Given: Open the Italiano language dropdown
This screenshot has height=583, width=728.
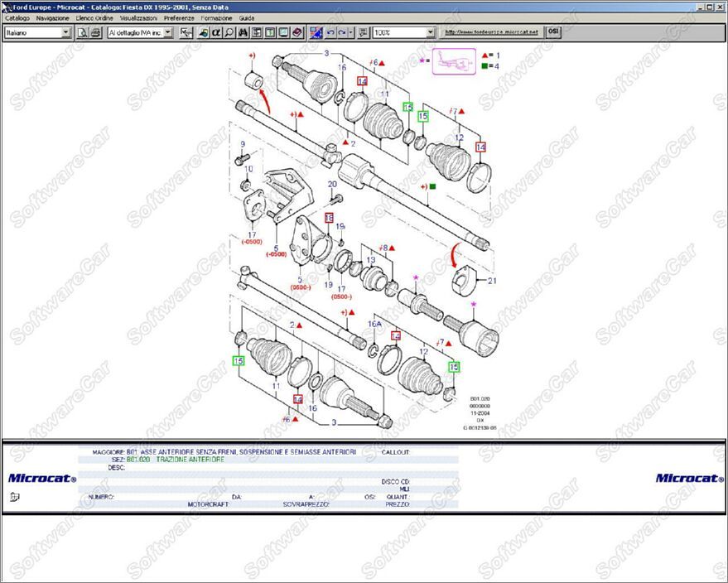Looking at the screenshot, I should point(65,32).
